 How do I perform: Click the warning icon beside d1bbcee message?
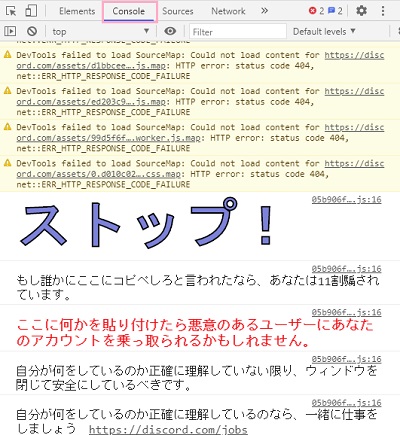pyautogui.click(x=7, y=55)
